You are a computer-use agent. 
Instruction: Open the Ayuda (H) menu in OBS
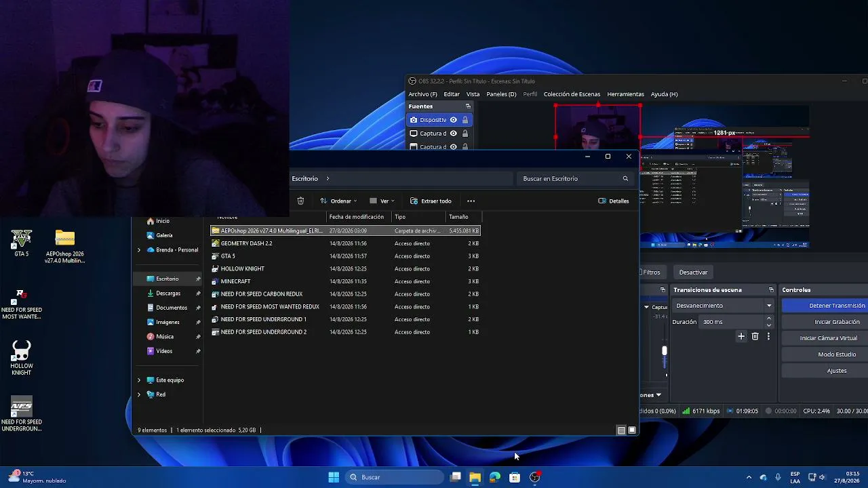pos(664,94)
